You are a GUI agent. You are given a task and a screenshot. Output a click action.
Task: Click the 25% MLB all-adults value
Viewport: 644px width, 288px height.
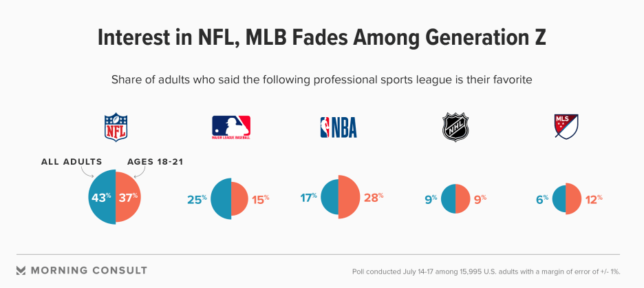pos(197,200)
